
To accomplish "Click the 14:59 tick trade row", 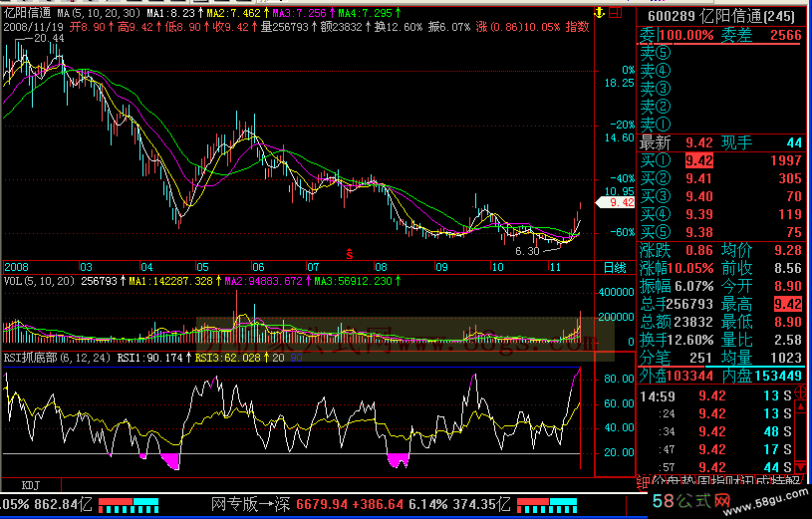I will coord(715,396).
